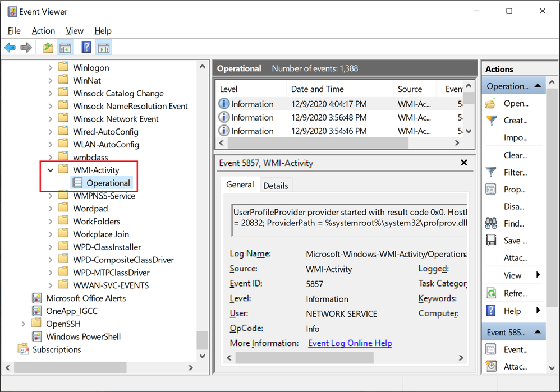
Task: Switch to the Details tab
Action: [276, 186]
